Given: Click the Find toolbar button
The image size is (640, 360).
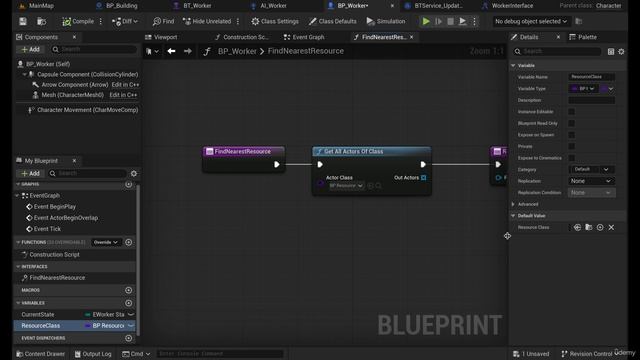Looking at the screenshot, I should coord(163,21).
